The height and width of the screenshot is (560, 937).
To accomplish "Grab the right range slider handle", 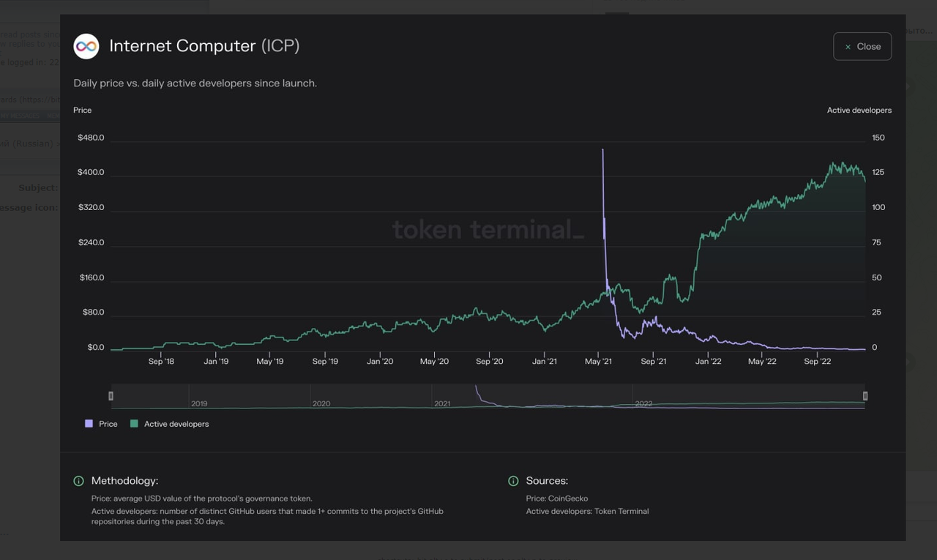I will point(865,396).
